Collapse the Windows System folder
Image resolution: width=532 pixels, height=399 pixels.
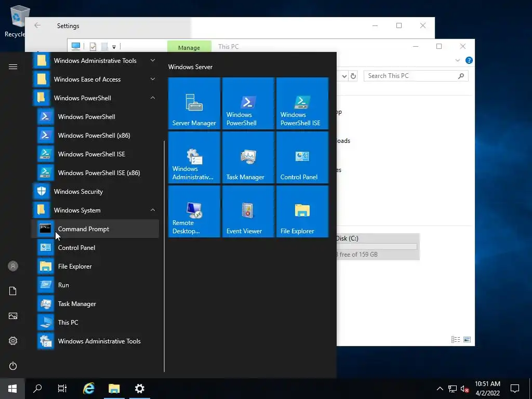coord(95,210)
